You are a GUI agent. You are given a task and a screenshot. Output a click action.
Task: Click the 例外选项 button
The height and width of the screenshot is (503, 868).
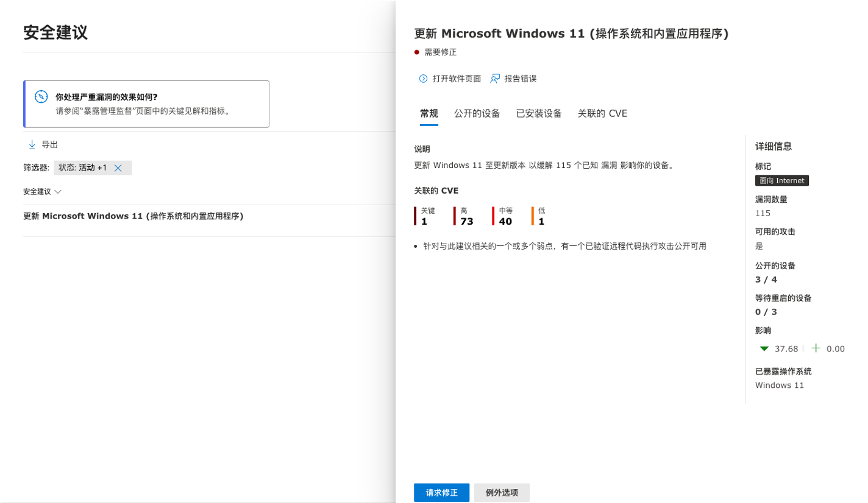click(502, 493)
